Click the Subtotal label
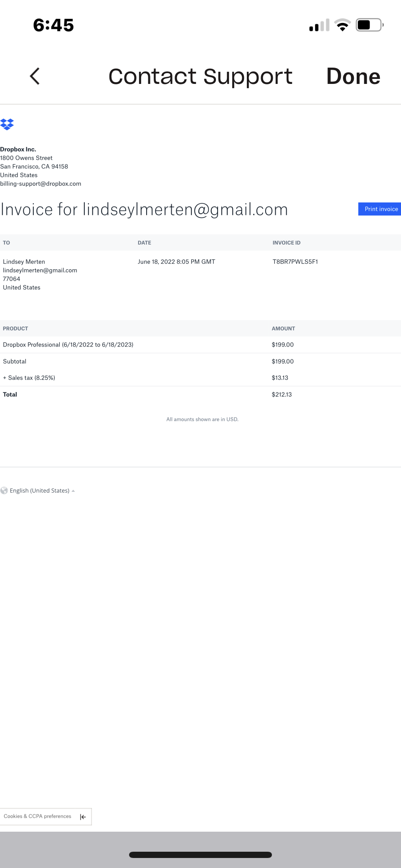The width and height of the screenshot is (401, 868). pos(15,362)
